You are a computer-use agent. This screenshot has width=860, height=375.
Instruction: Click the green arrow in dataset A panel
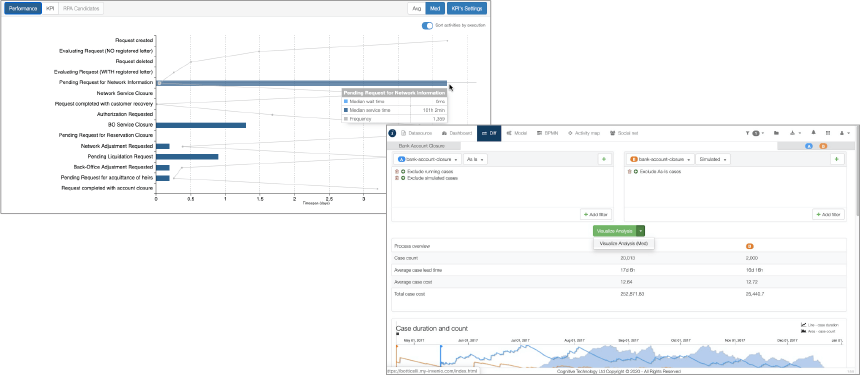point(604,159)
